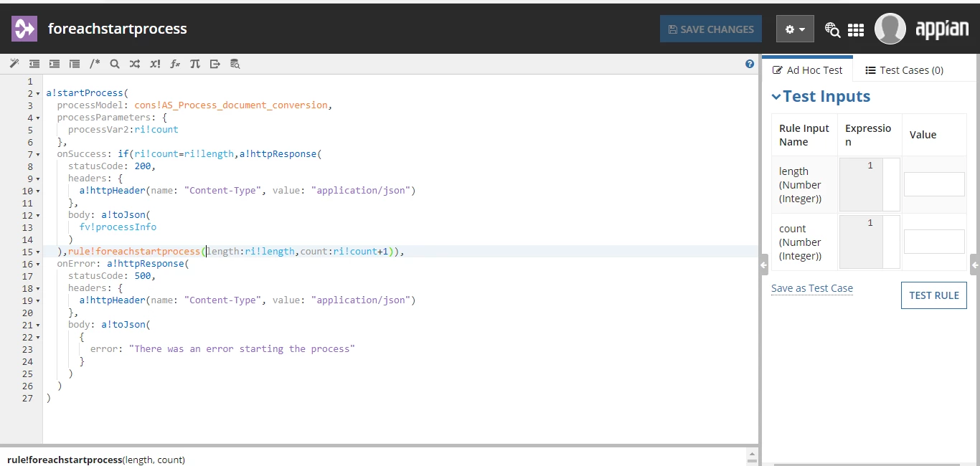Fold code at line 21 body a!toJson

point(38,325)
